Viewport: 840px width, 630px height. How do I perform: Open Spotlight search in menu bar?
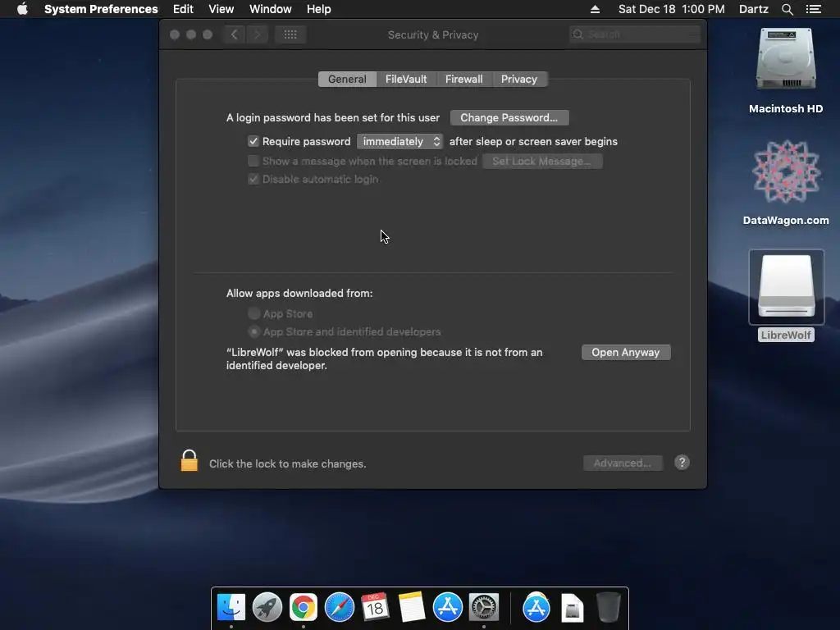pyautogui.click(x=787, y=9)
